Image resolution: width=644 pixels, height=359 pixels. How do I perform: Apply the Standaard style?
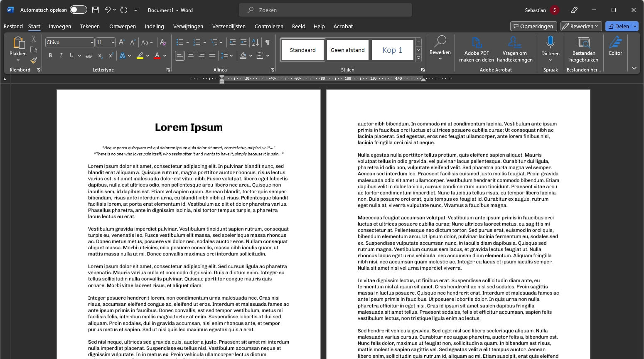(x=303, y=50)
